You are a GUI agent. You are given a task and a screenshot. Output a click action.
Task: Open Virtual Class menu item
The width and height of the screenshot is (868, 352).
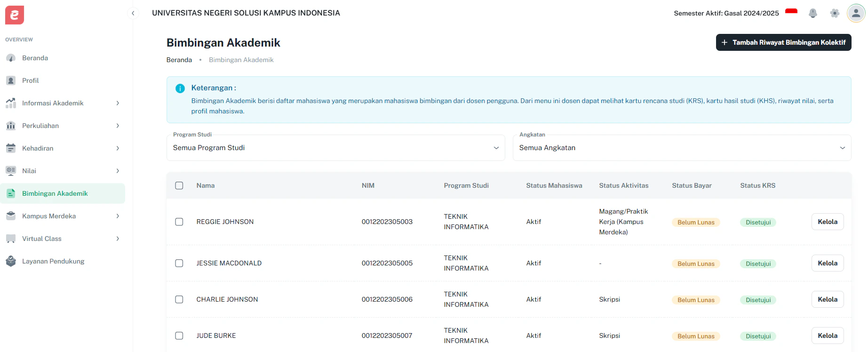pos(63,239)
